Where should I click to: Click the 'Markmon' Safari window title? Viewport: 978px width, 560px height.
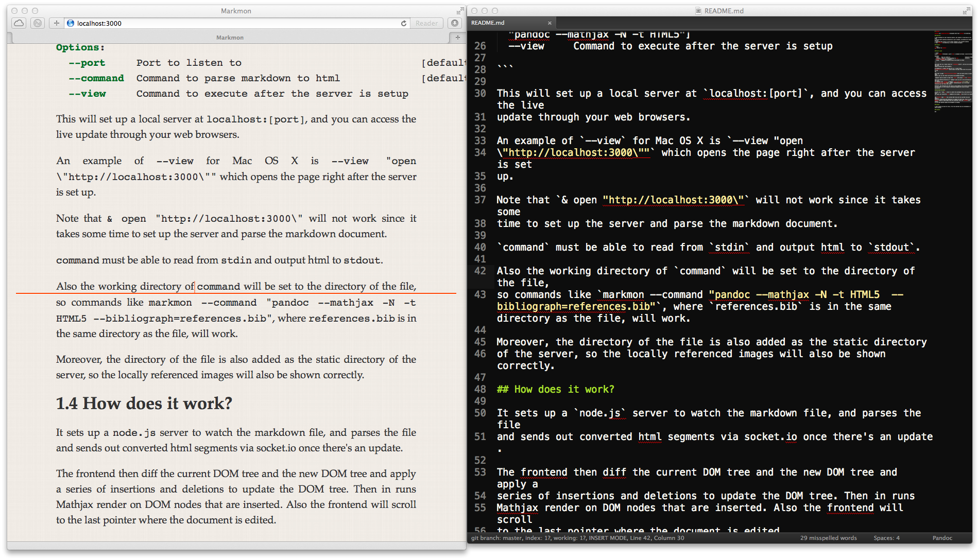[x=236, y=11]
